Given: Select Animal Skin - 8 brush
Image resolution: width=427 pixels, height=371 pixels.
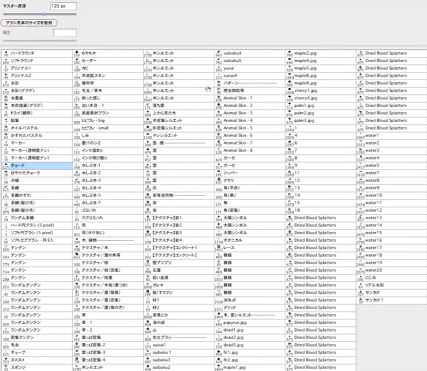Looking at the screenshot, I should (250, 150).
